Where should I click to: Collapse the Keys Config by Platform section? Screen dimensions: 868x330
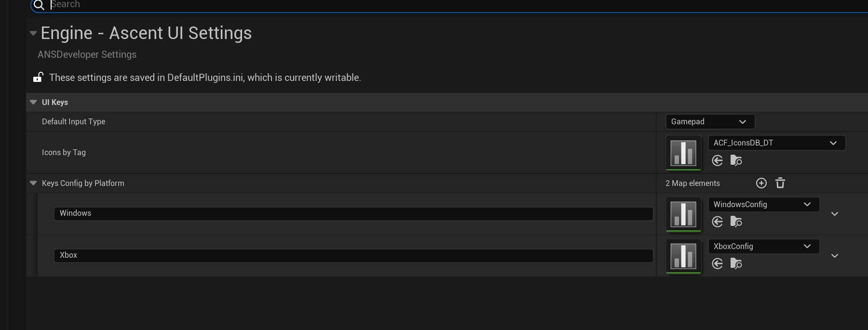[33, 183]
